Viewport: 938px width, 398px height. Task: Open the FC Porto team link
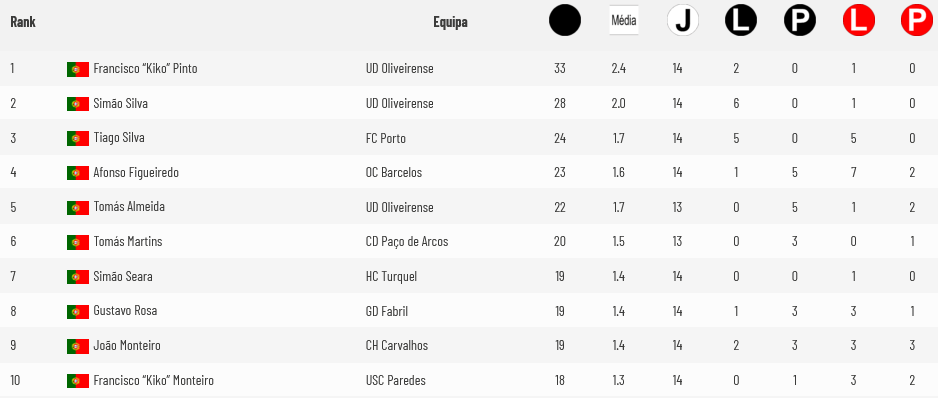pos(386,138)
